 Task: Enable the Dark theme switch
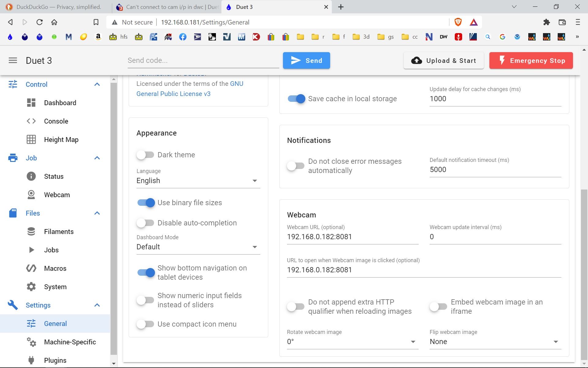[x=145, y=155]
